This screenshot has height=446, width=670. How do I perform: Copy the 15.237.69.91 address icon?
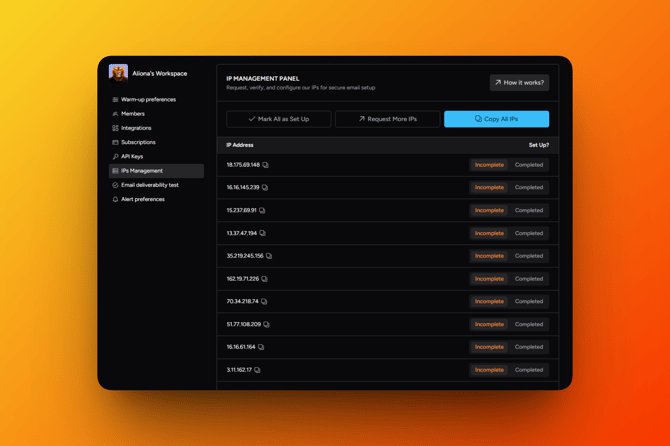[x=262, y=211]
